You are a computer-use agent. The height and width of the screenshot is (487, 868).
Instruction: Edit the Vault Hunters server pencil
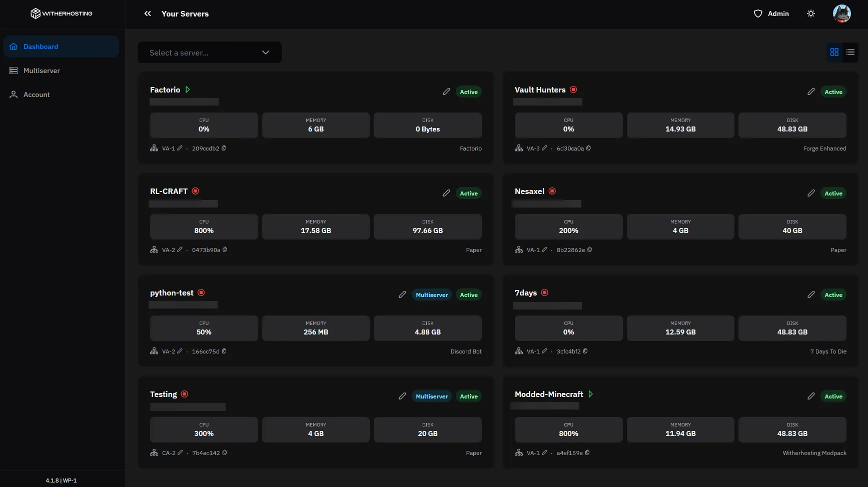click(811, 91)
